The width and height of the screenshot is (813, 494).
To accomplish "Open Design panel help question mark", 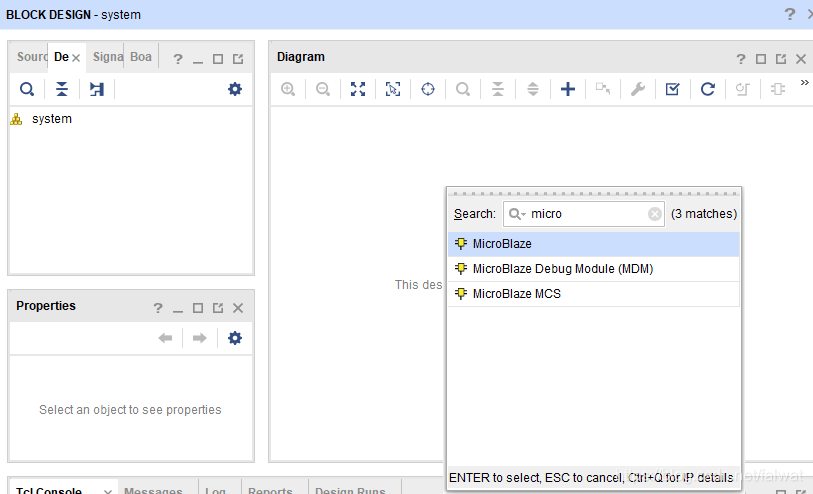I will [x=178, y=59].
